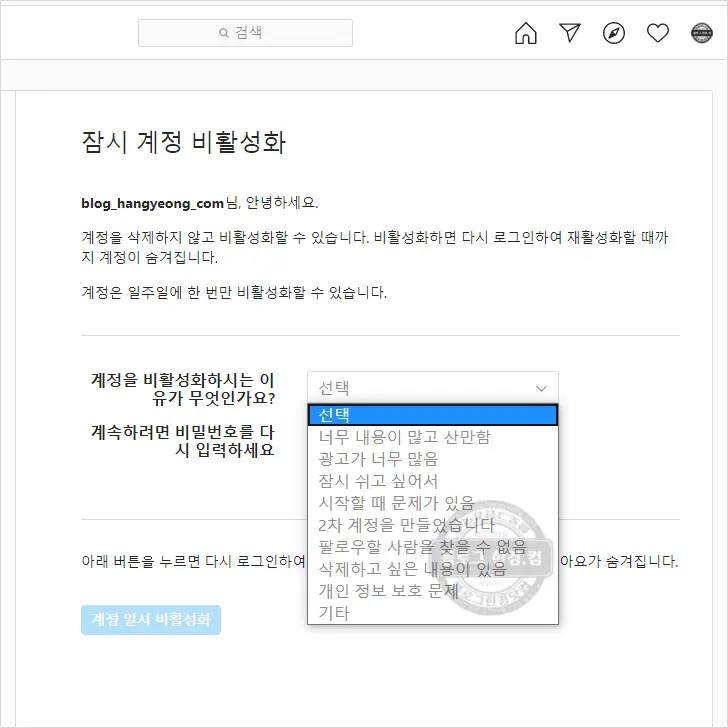Choose 잠시 쉬고 싶어서 option
The height and width of the screenshot is (728, 728).
(432, 481)
